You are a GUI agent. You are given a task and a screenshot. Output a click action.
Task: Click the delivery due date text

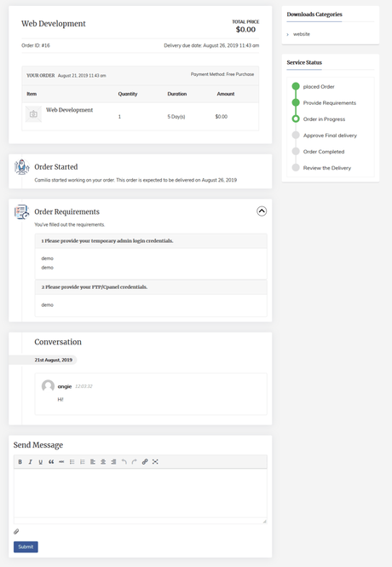[211, 45]
